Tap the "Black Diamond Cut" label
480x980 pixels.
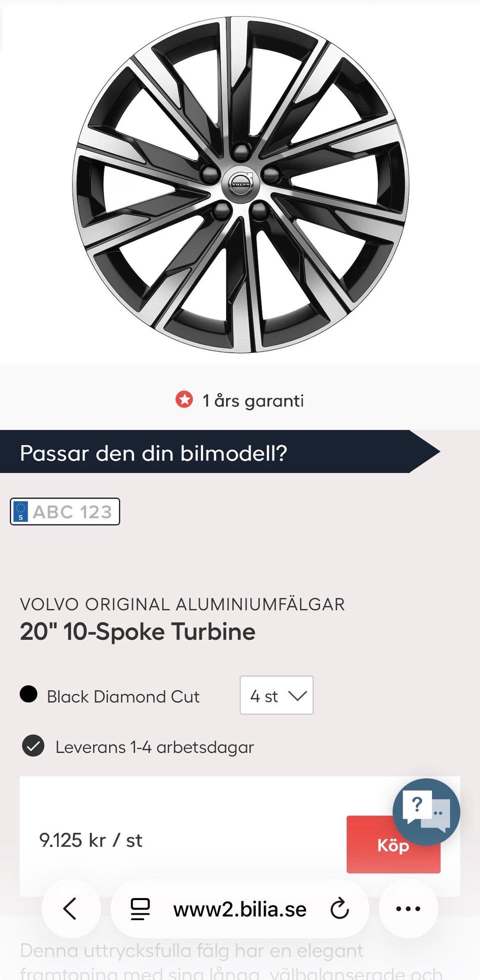[x=123, y=696]
